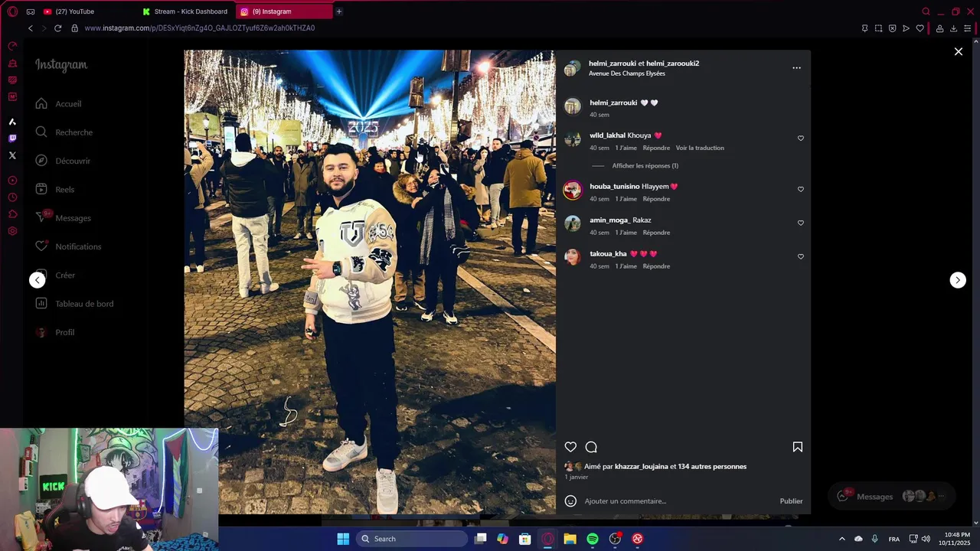Open the browser downloads icon
980x551 pixels.
pyautogui.click(x=953, y=28)
